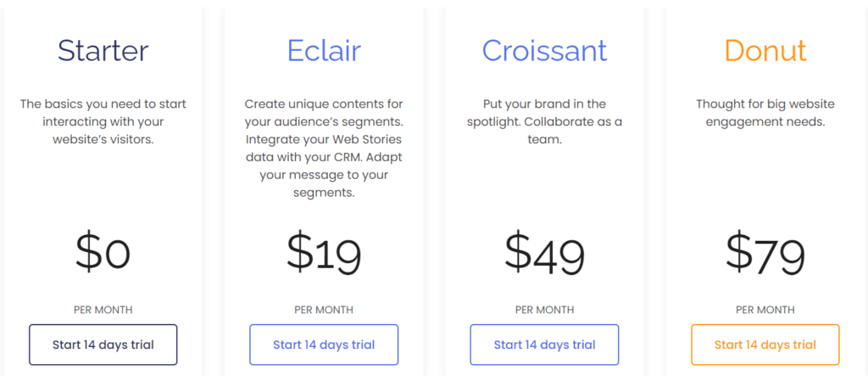Select PER MONTH label under $19
The image size is (868, 376).
click(x=324, y=310)
